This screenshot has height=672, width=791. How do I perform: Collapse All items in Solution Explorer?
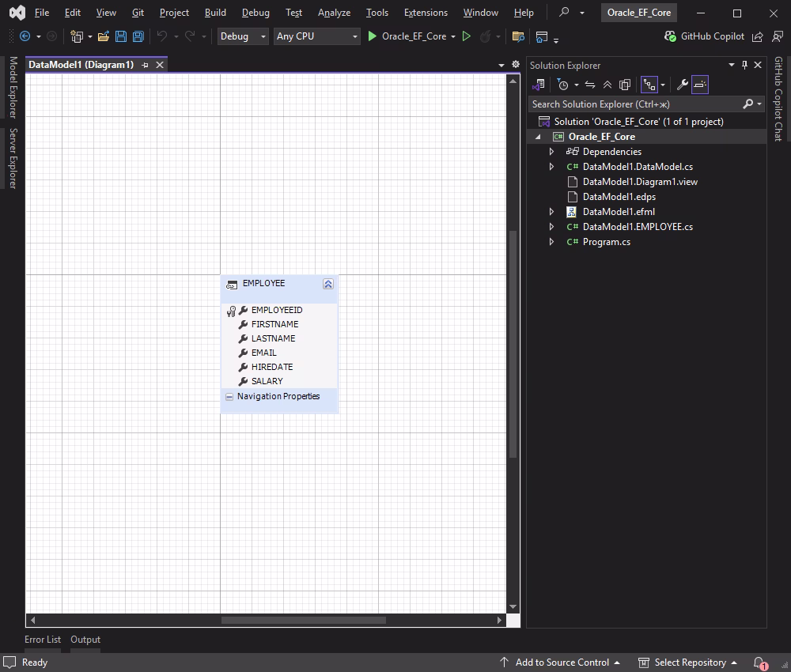607,85
